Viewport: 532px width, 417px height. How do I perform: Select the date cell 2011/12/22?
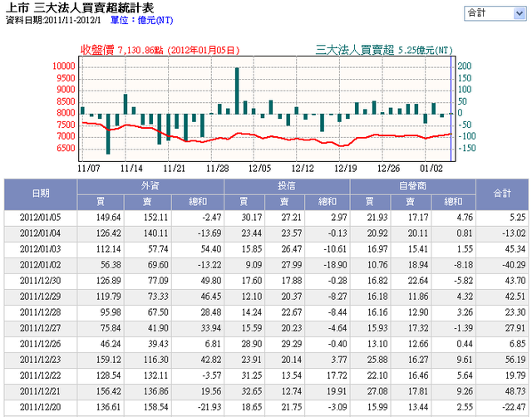[41, 375]
